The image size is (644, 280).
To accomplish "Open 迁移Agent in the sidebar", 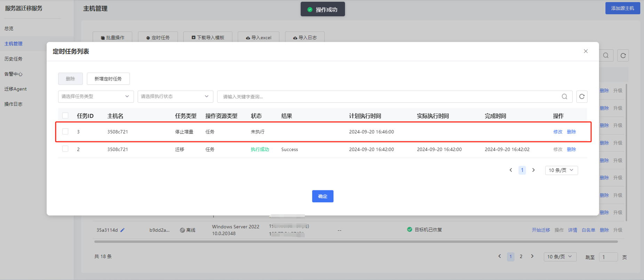I will point(16,89).
